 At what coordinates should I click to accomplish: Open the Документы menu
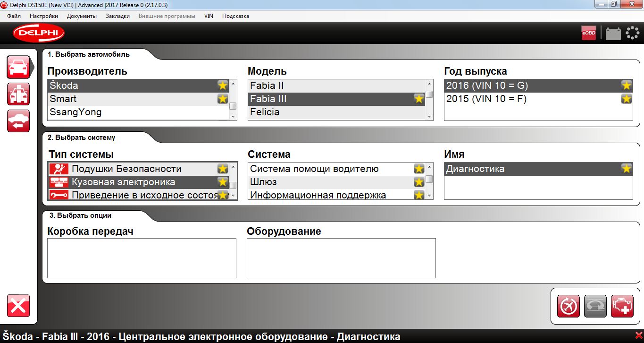82,16
